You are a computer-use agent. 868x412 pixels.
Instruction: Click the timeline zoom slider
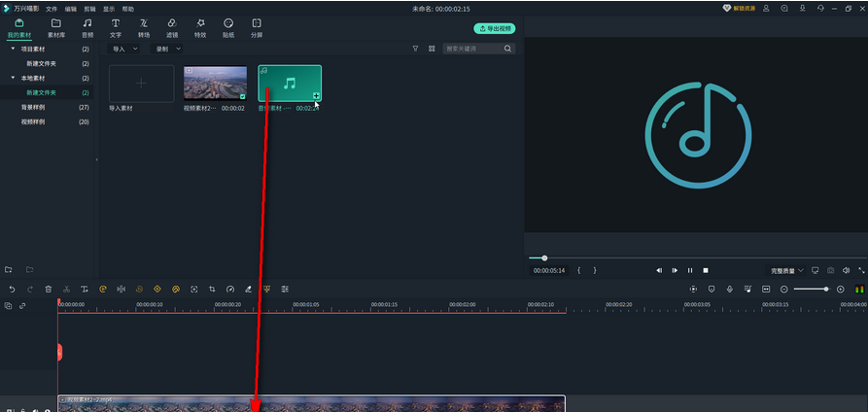(812, 289)
